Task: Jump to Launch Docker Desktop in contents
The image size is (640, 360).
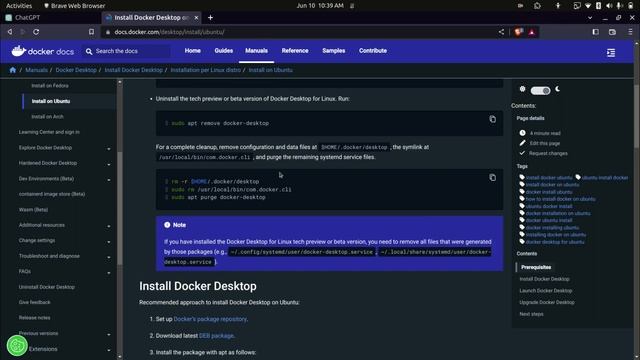Action: 546,291
